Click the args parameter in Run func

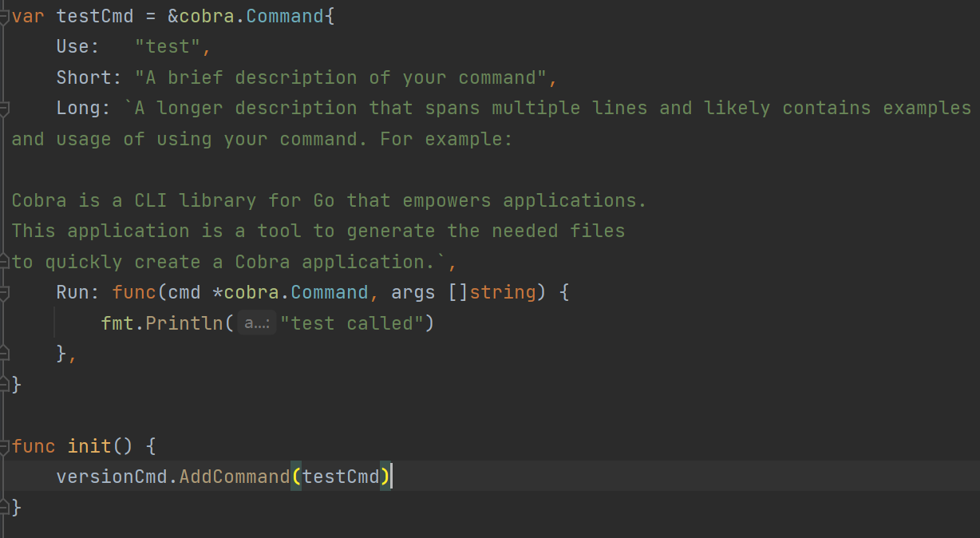(x=413, y=293)
